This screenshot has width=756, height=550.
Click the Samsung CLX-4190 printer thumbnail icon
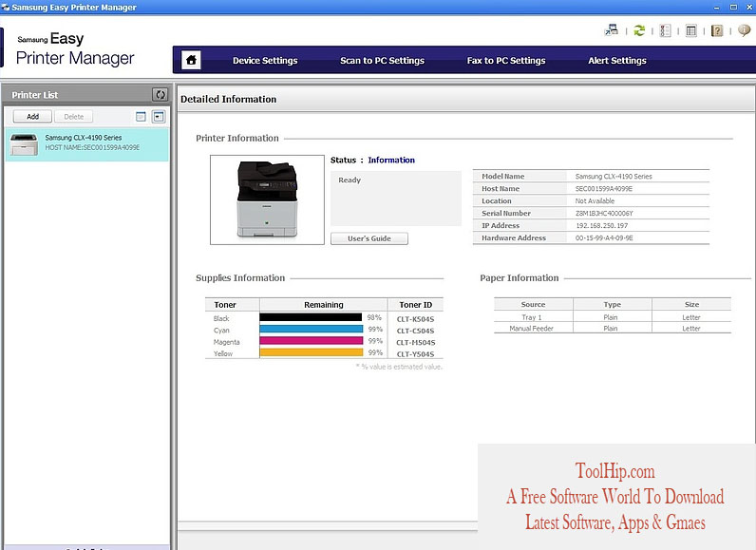(x=24, y=144)
